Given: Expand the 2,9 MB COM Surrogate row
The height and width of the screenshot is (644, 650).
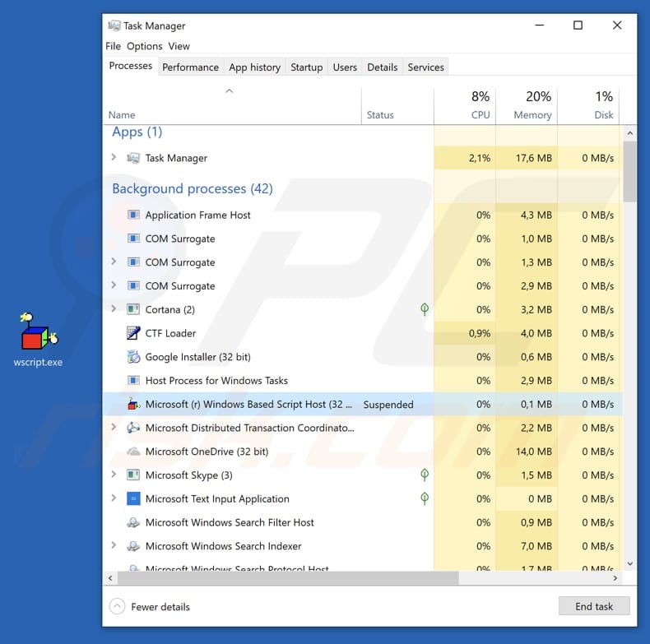Looking at the screenshot, I should pos(114,285).
